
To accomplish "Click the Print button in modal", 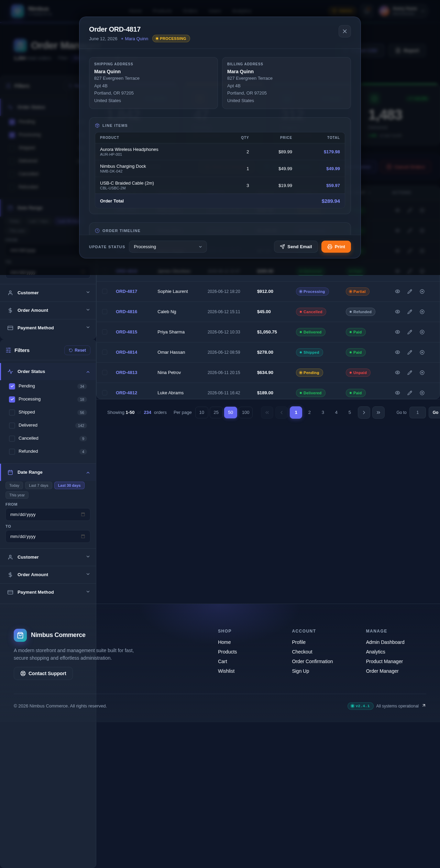I will pos(336,247).
